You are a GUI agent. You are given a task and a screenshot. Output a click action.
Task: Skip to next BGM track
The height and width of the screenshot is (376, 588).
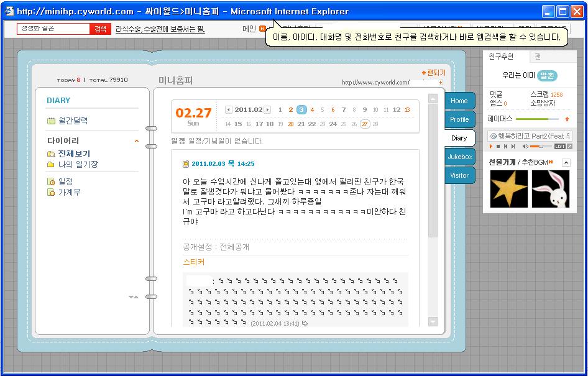513,146
